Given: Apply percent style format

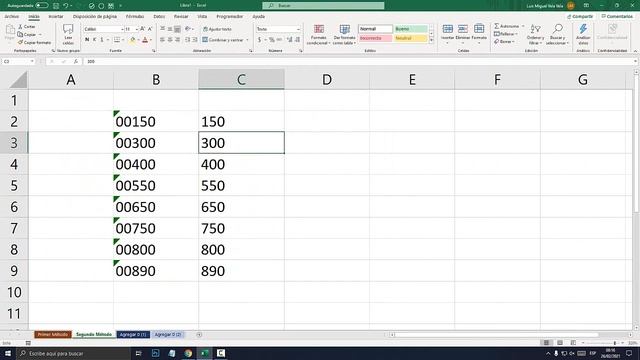Looking at the screenshot, I should 271,40.
